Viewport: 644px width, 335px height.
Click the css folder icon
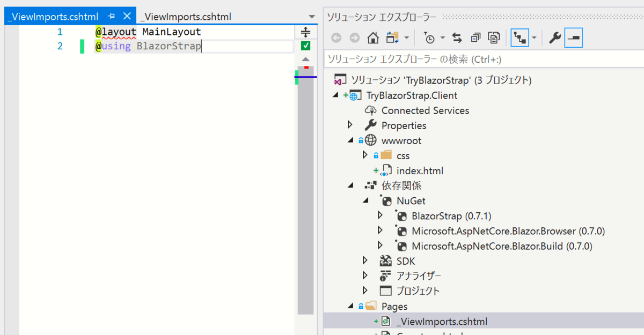pyautogui.click(x=386, y=155)
